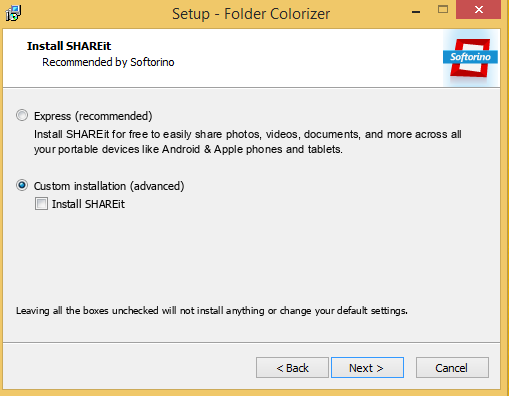Select the Express (recommended) radio button
This screenshot has width=509, height=396.
(x=22, y=116)
